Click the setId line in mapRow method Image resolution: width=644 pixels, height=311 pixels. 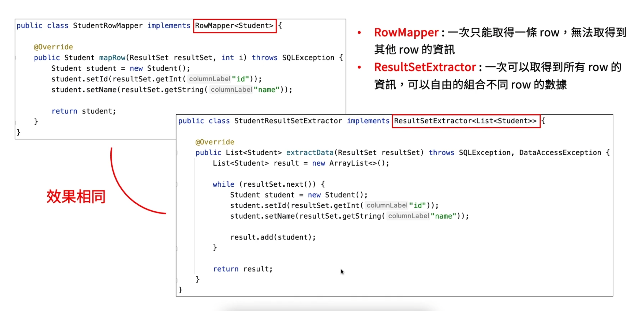pos(156,79)
